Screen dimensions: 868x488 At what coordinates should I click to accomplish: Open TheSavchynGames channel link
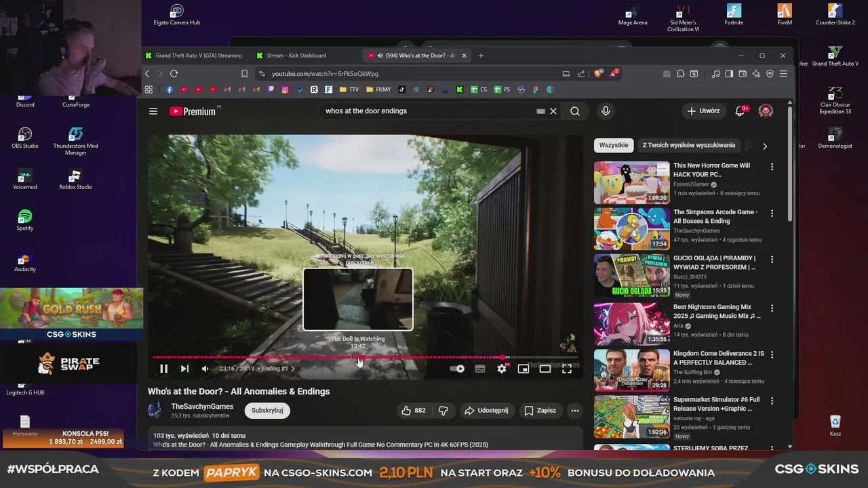202,407
